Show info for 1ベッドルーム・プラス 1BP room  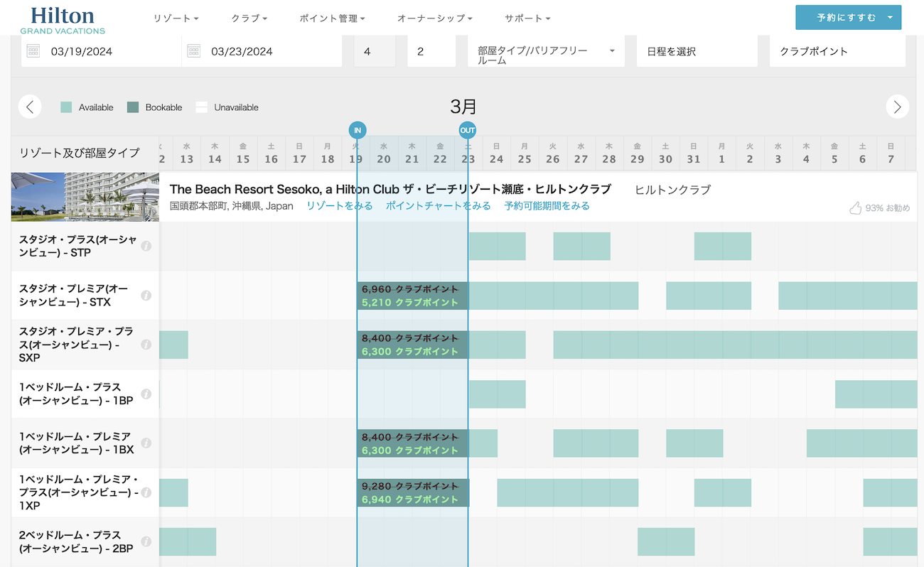click(146, 394)
